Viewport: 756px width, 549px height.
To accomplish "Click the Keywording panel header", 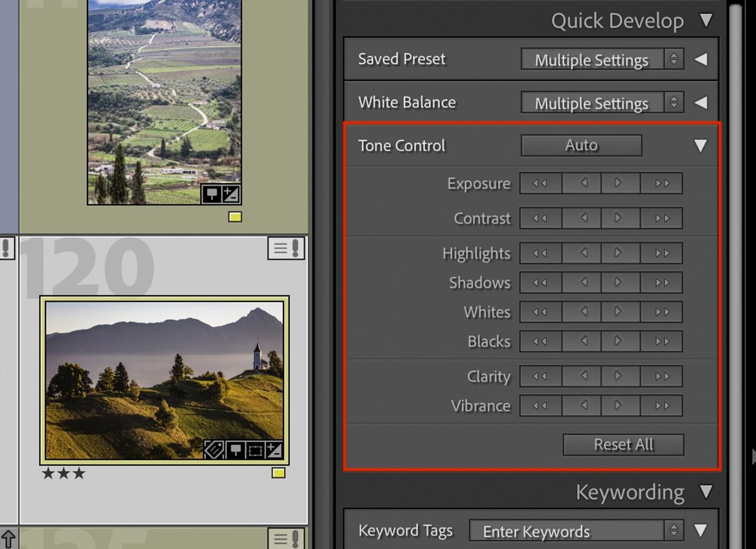I will [x=630, y=492].
